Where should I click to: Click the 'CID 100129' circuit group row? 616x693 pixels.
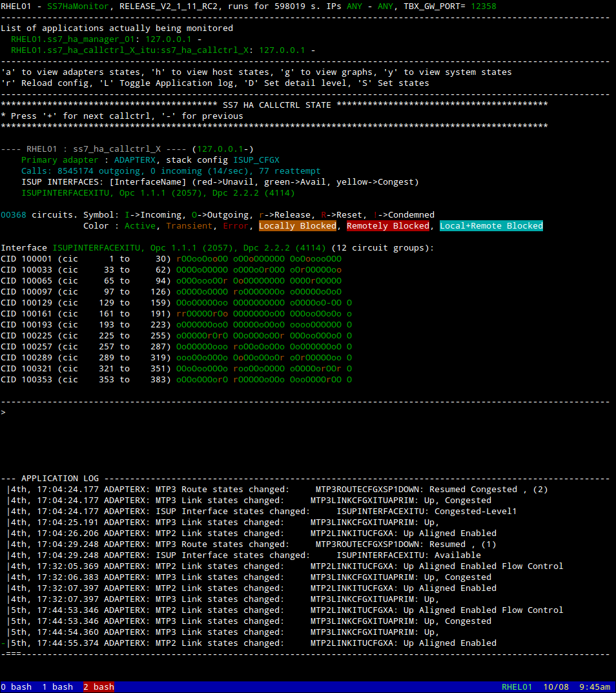click(x=176, y=303)
